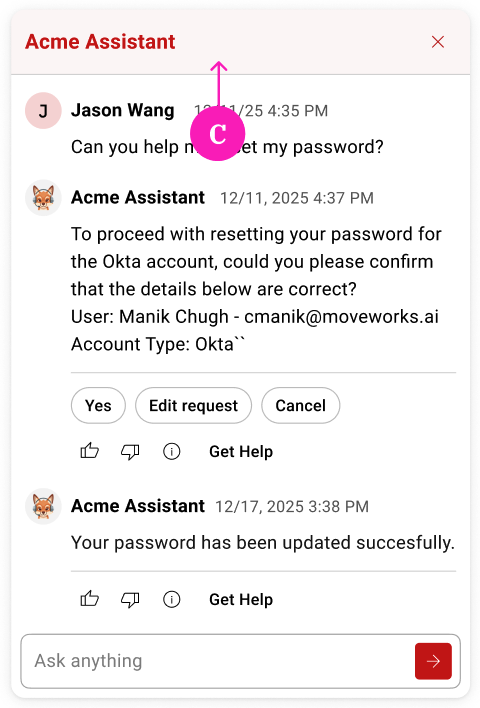The image size is (480, 708).
Task: Click the pink C annotation marker
Action: coord(218,134)
